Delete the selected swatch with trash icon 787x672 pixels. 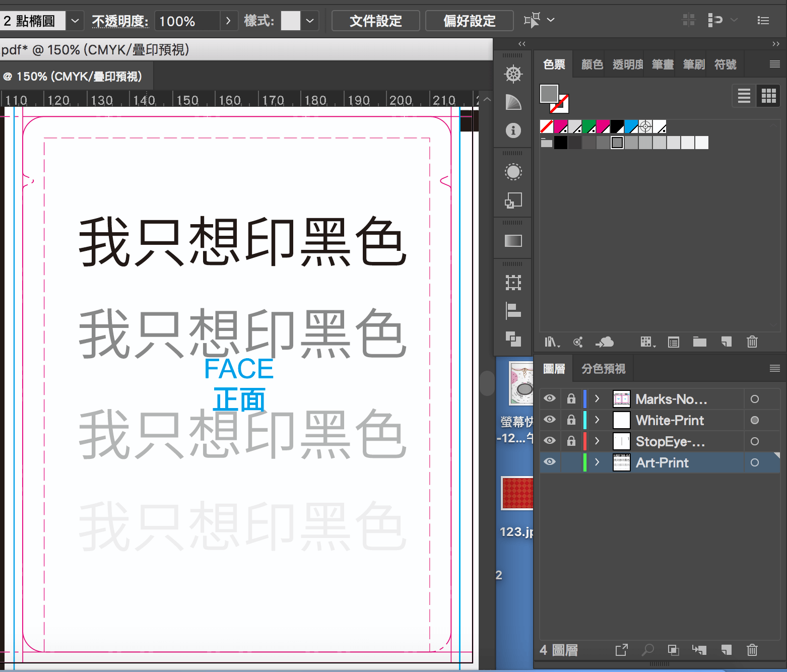click(x=752, y=342)
